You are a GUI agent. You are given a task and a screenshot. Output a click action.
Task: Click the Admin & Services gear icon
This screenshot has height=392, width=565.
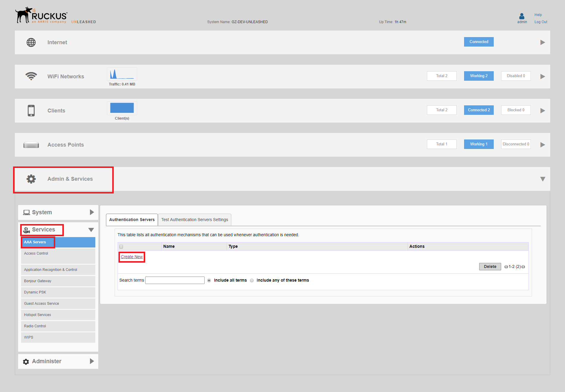coord(31,179)
